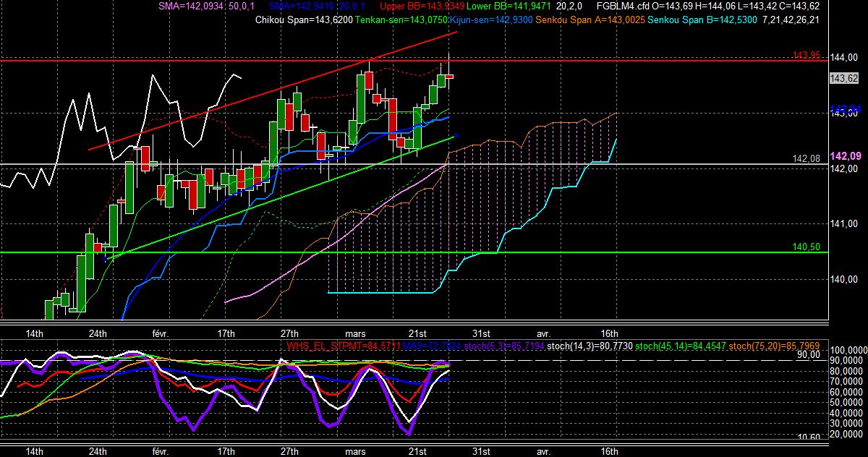Click the current price tag 143,62

[843, 78]
